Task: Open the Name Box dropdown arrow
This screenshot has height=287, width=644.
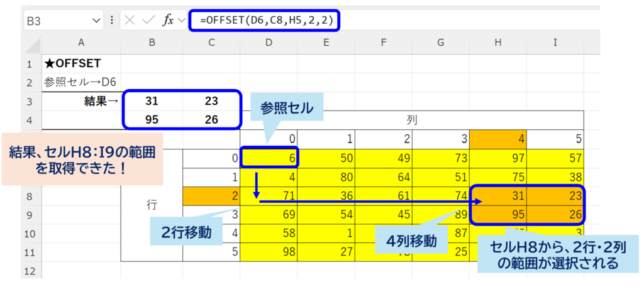Action: (96, 21)
